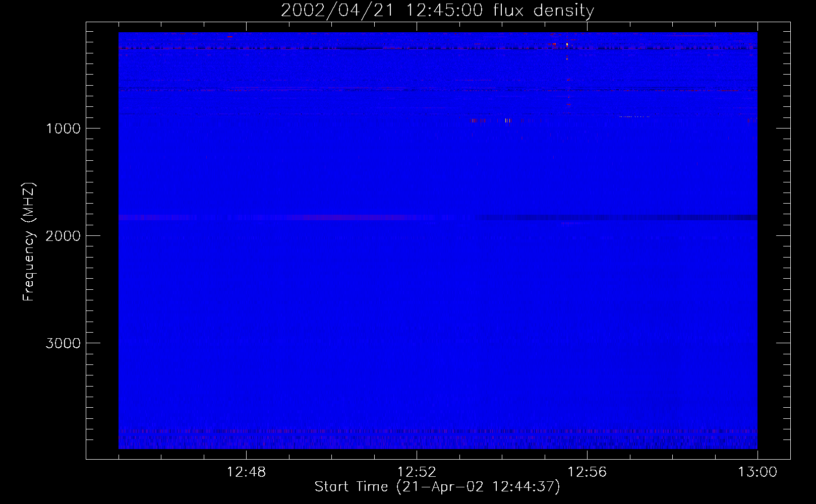Click the noisy red-speckled band at spectrogram bottom
The height and width of the screenshot is (504, 816).
click(x=437, y=431)
